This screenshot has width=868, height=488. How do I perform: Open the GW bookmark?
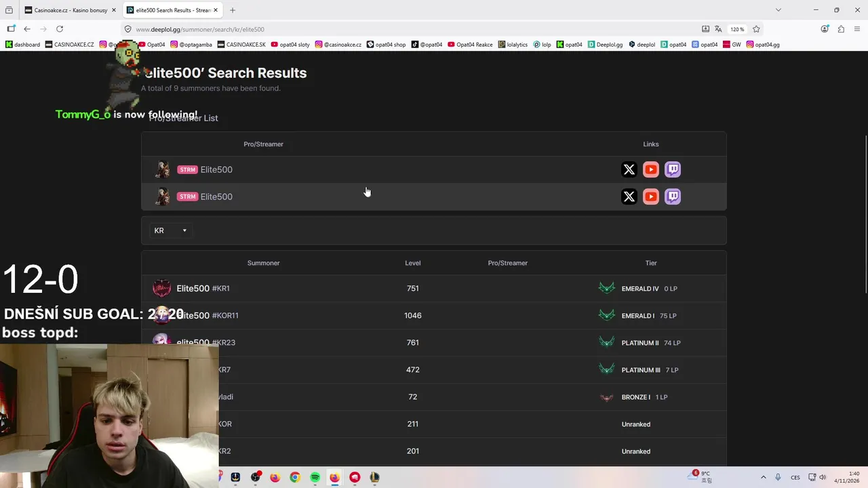732,45
